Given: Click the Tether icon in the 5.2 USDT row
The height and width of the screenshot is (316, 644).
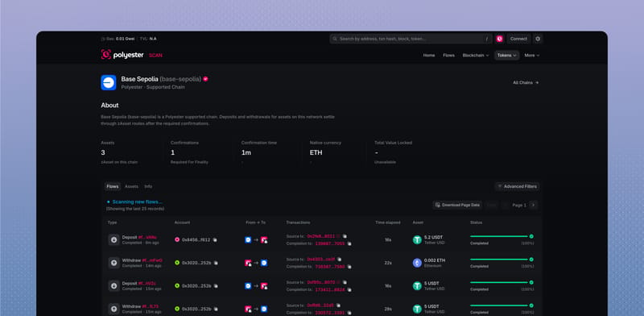Looking at the screenshot, I should coord(417,239).
